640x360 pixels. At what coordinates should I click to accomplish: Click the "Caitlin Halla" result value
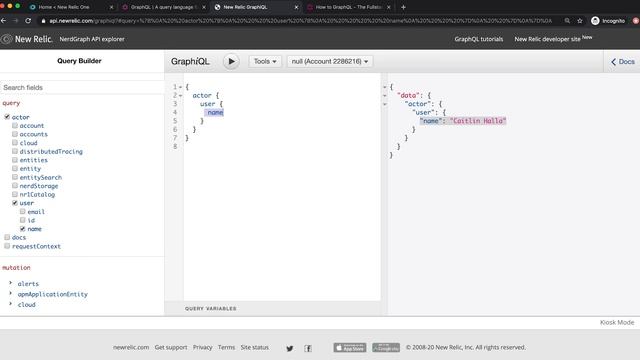coord(478,121)
